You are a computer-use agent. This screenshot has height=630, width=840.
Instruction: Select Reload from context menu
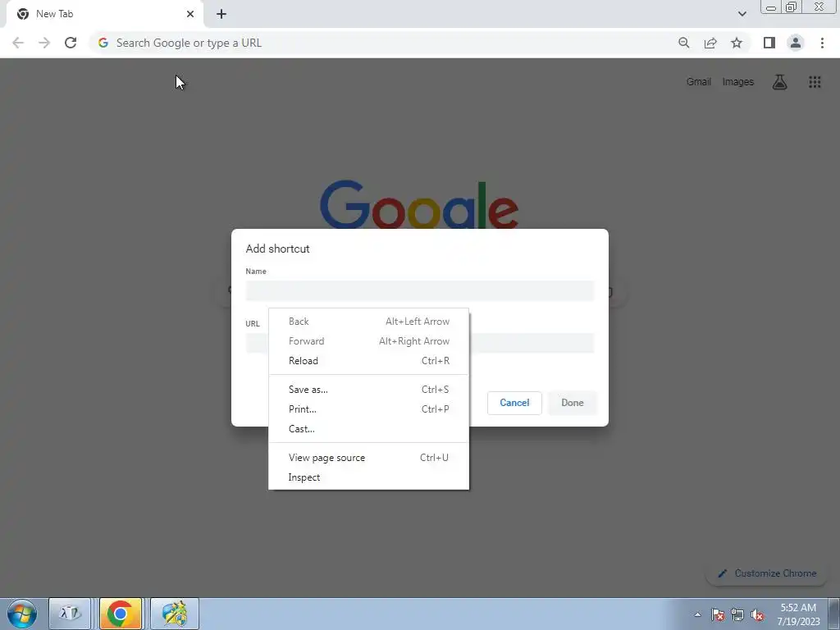[x=368, y=361]
